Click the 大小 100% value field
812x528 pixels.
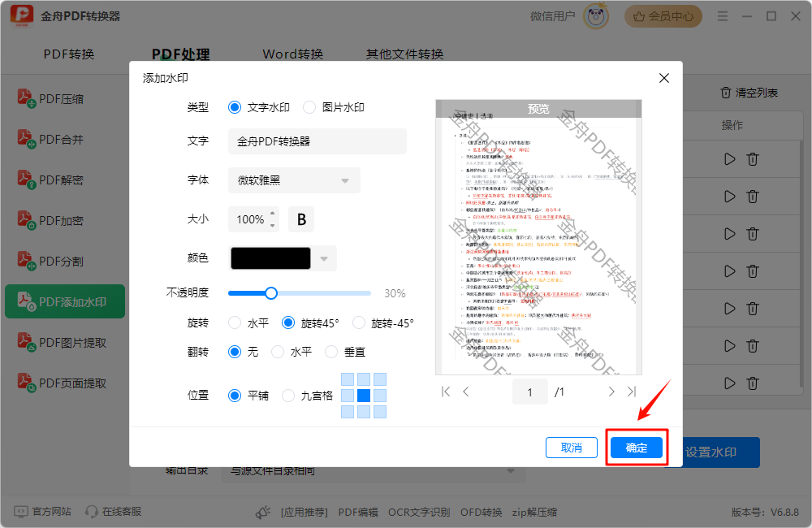pos(250,219)
